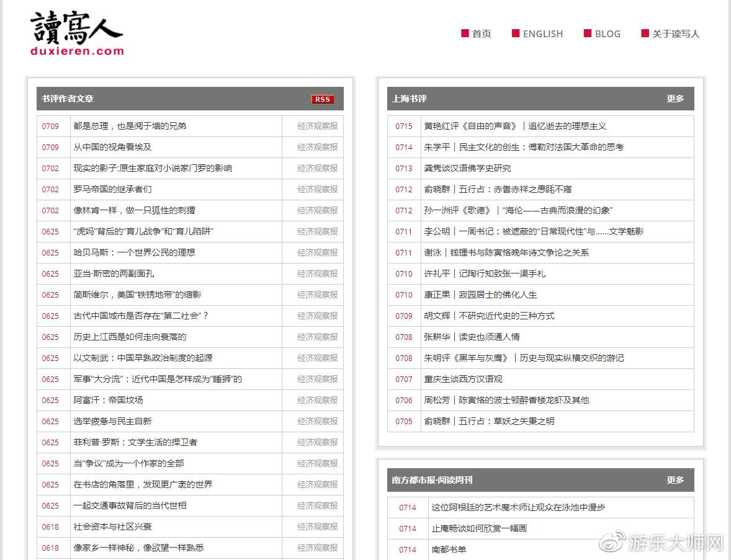This screenshot has height=560, width=731.
Task: Open article 罗马帝国的继承者们
Action: point(112,190)
